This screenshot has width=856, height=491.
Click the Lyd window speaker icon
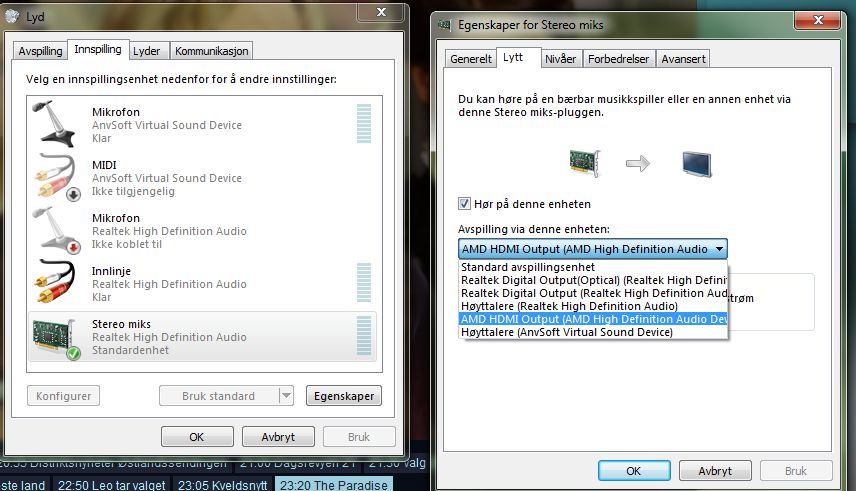pyautogui.click(x=13, y=16)
